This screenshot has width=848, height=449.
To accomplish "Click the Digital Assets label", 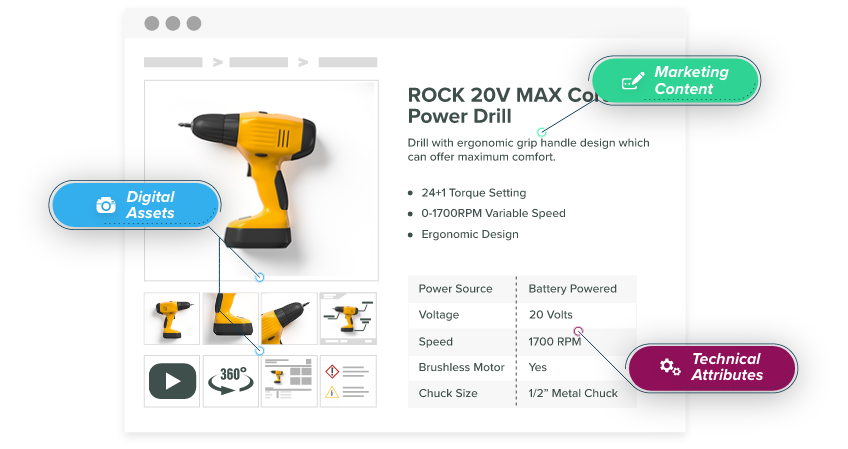I will (150, 205).
